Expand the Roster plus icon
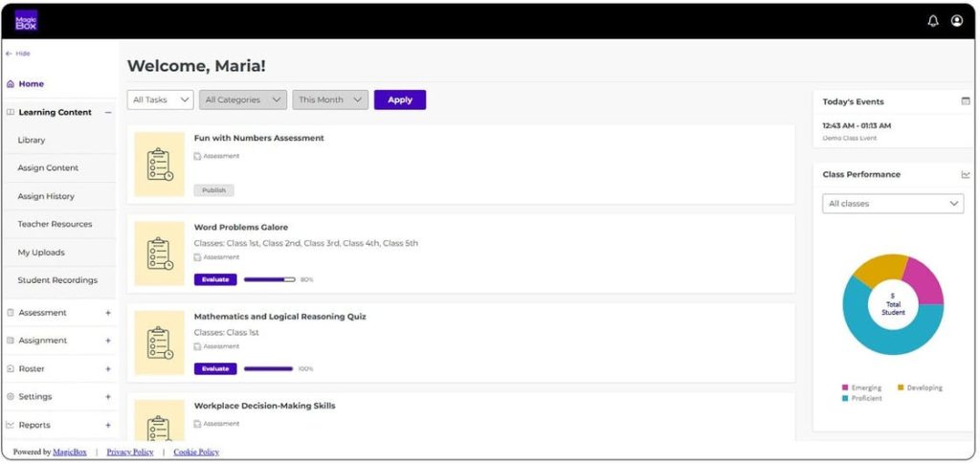980x464 pixels. pyautogui.click(x=108, y=369)
